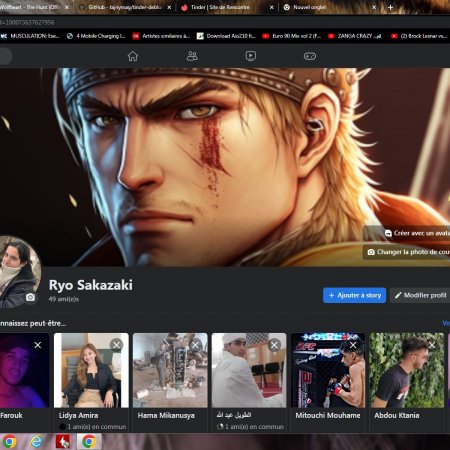Viewport: 450px width, 450px height.
Task: Click the Ajouter à story button
Action: click(354, 295)
